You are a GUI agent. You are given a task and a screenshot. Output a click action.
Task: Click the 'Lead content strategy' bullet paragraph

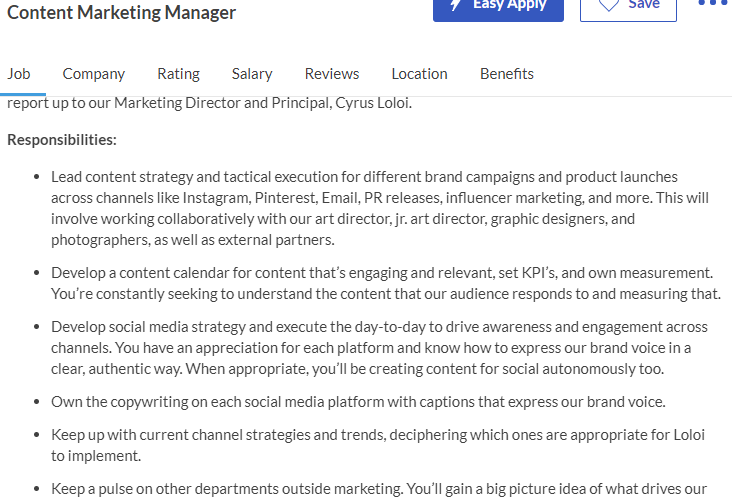(x=380, y=208)
